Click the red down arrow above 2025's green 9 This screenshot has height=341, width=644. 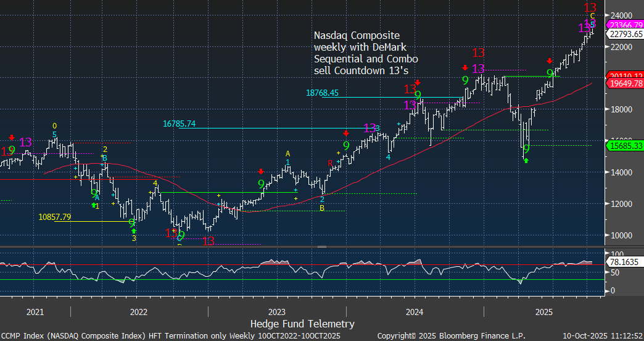550,61
